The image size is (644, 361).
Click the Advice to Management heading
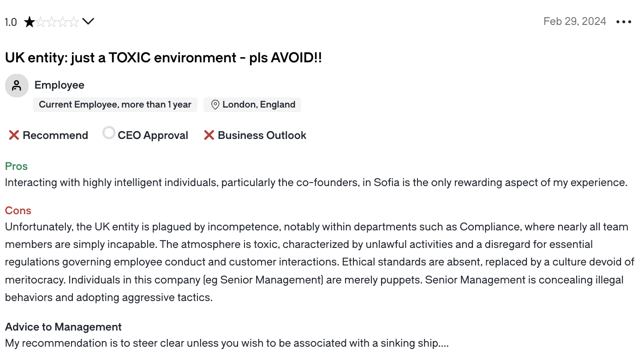63,327
